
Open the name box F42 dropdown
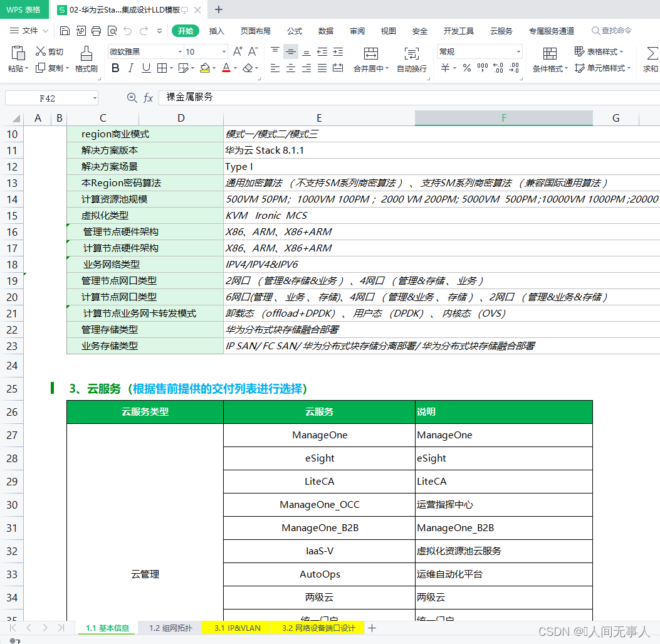coord(95,98)
